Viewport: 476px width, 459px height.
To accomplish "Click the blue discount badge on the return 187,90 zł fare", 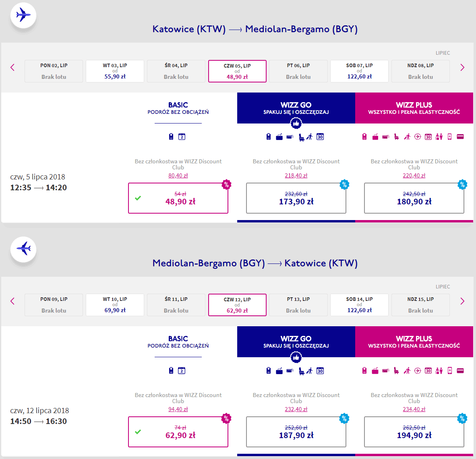I will [344, 418].
